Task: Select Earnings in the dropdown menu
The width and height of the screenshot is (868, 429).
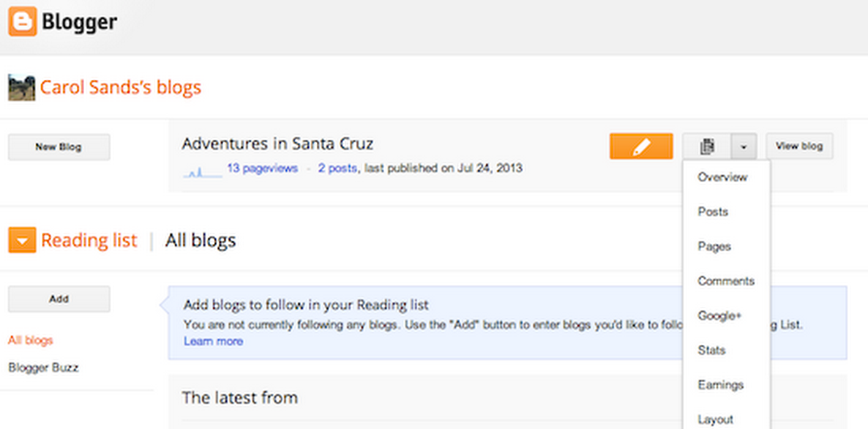Action: tap(720, 385)
